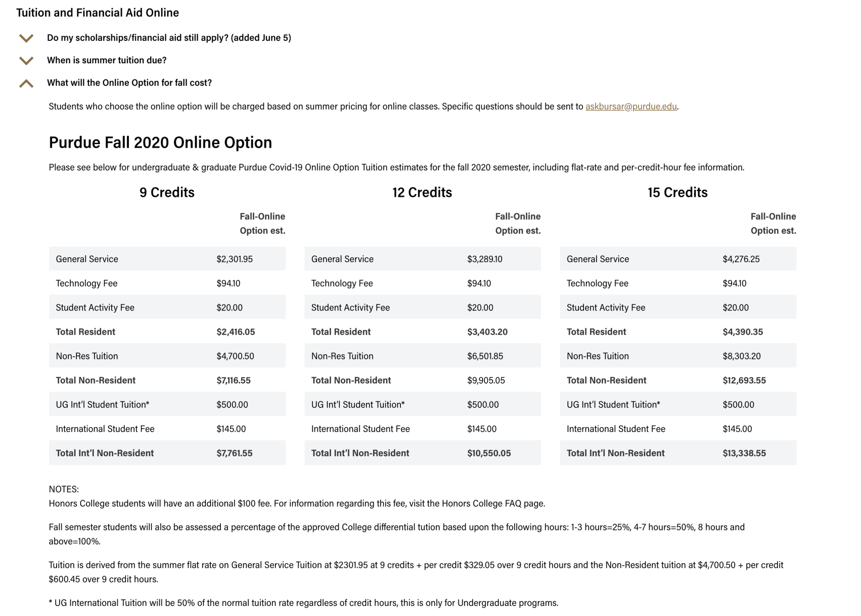This screenshot has height=616, width=861.
Task: Select the '9 Credits' table heading
Action: [x=167, y=193]
